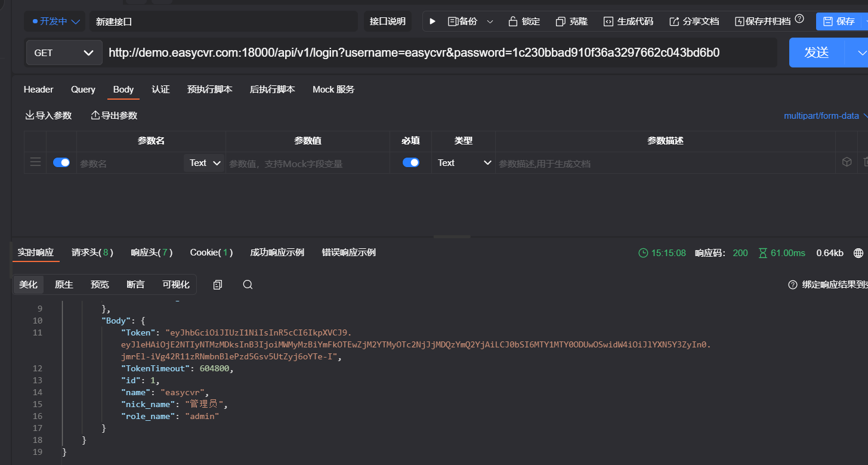Toggle the 必填 required switch
Screen dimensions: 868x465
click(x=410, y=162)
